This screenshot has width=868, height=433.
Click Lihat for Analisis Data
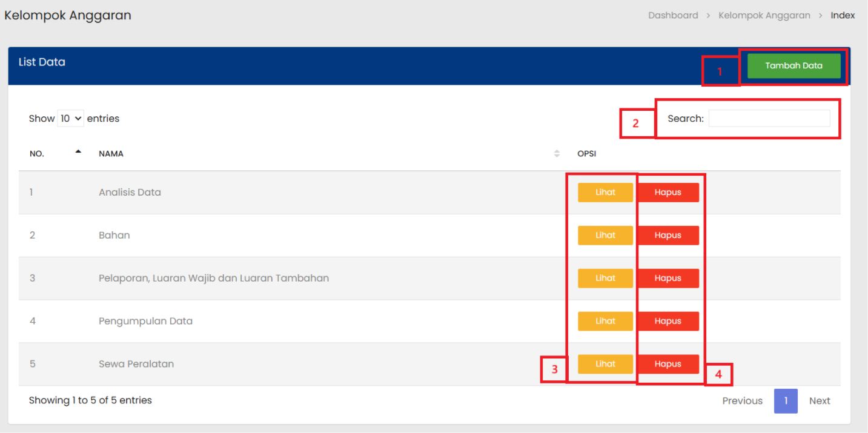[605, 193]
